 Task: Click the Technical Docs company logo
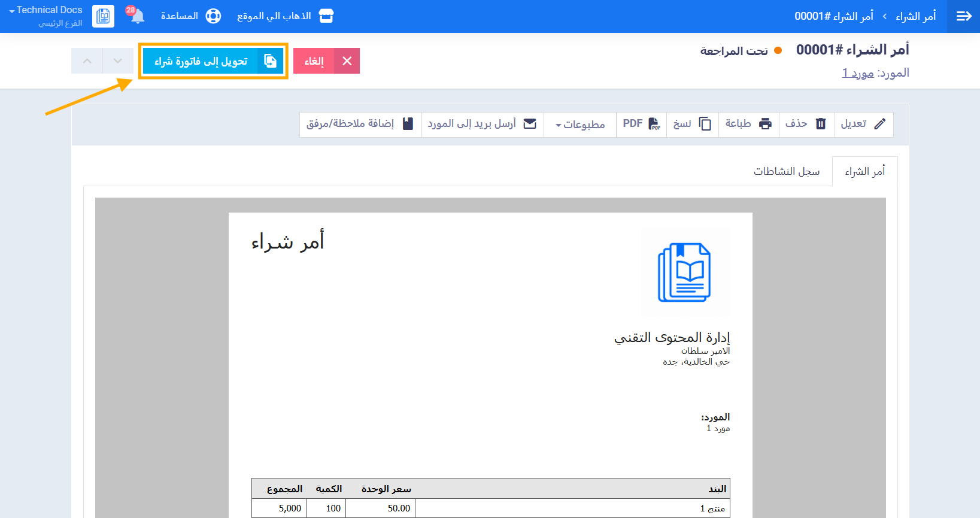click(103, 16)
